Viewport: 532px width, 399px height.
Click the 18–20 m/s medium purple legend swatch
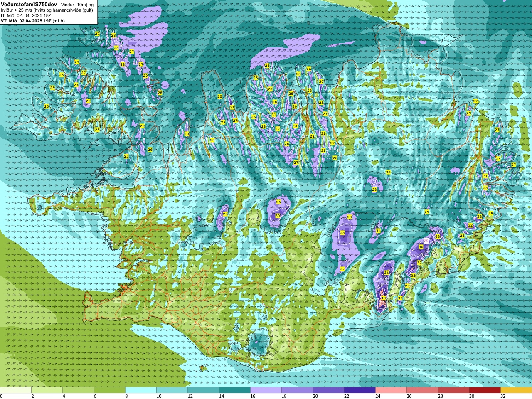tap(297, 390)
